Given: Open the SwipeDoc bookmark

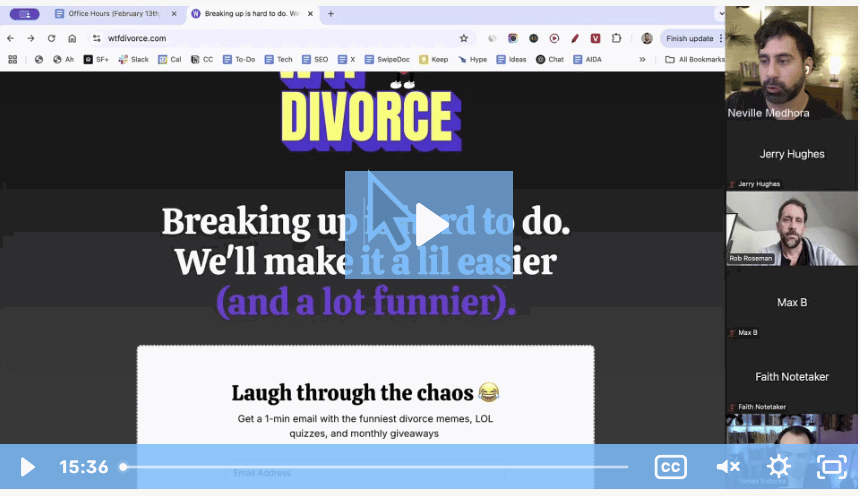Looking at the screenshot, I should pyautogui.click(x=387, y=59).
